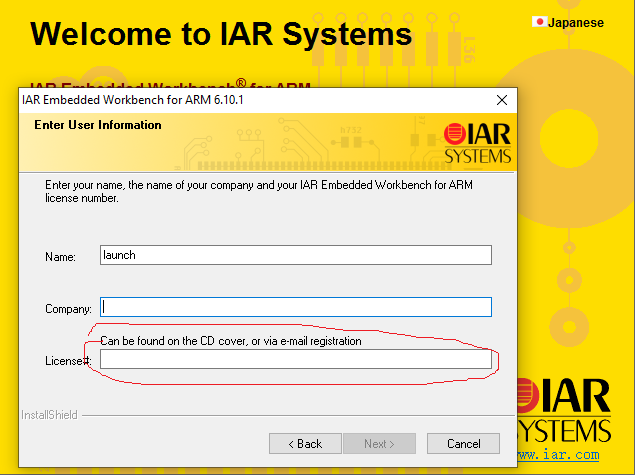Viewport: 635px width, 475px height.
Task: Click the Back button
Action: click(x=305, y=444)
